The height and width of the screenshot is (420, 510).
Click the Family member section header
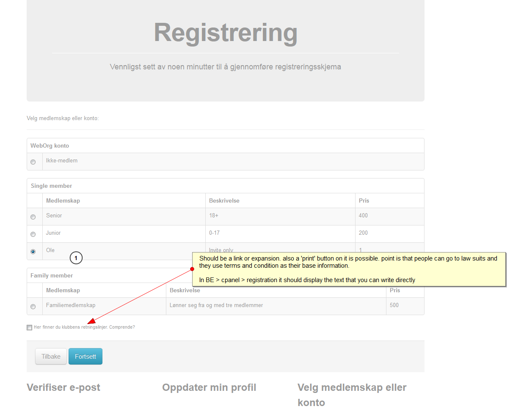pos(52,276)
